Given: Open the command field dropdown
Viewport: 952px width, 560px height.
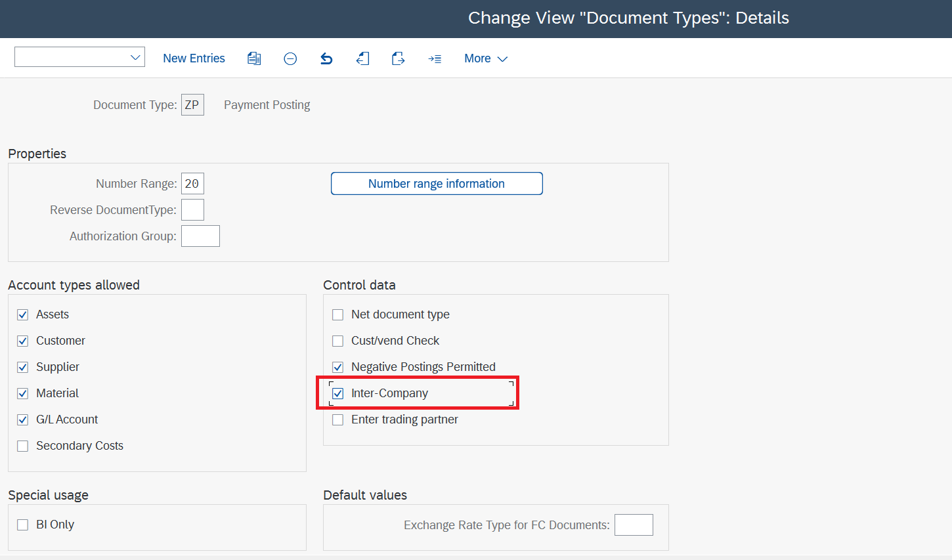Looking at the screenshot, I should (x=135, y=57).
